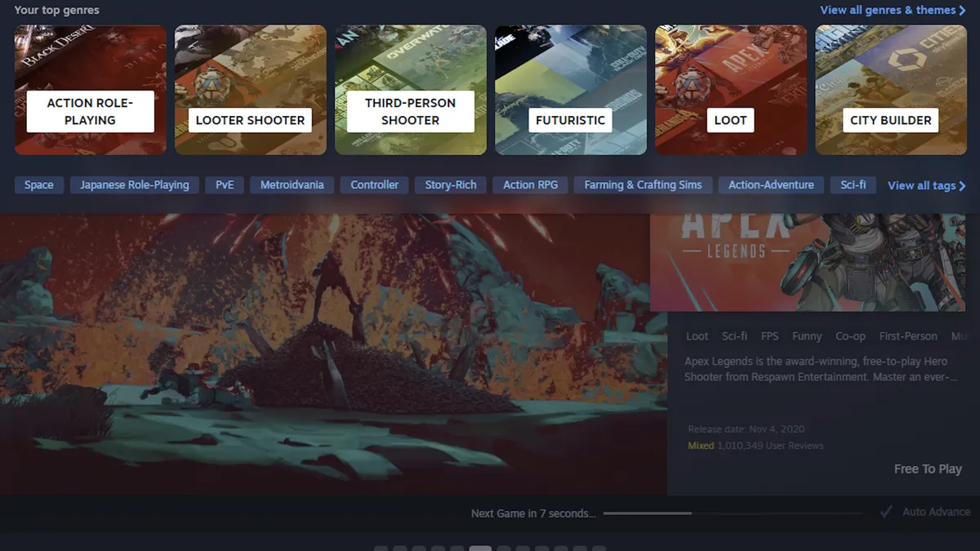Expand View all genres & themes
980x551 pixels.
893,10
